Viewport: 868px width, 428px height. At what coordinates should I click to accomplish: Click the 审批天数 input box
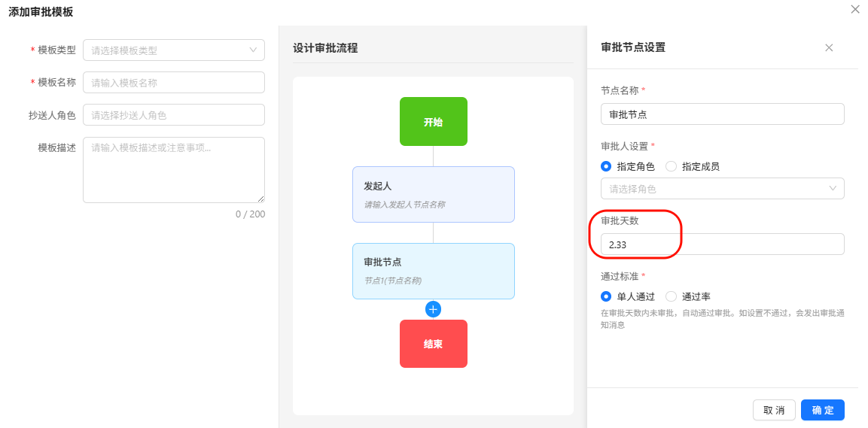722,244
